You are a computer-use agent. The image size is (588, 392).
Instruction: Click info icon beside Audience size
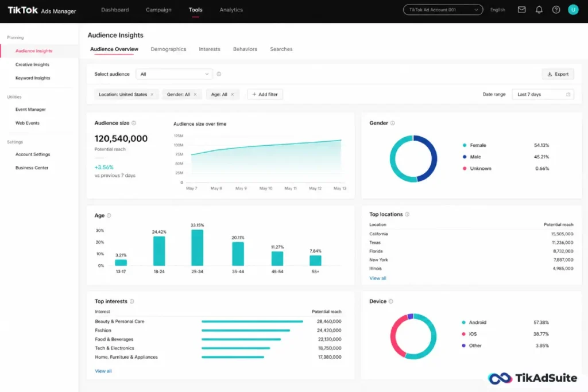point(134,123)
